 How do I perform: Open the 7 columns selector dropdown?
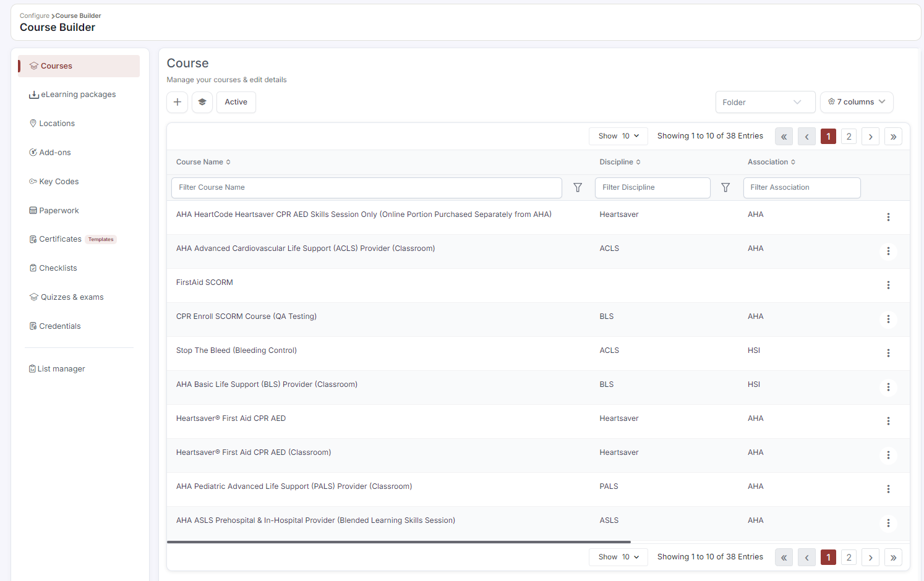click(857, 102)
